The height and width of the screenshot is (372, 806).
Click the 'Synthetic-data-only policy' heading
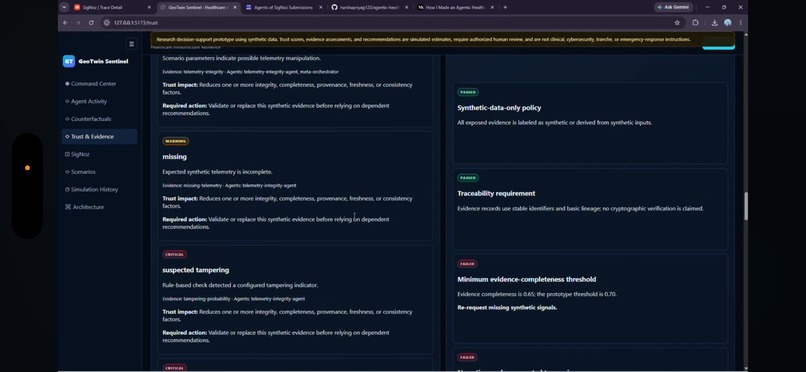pos(499,108)
